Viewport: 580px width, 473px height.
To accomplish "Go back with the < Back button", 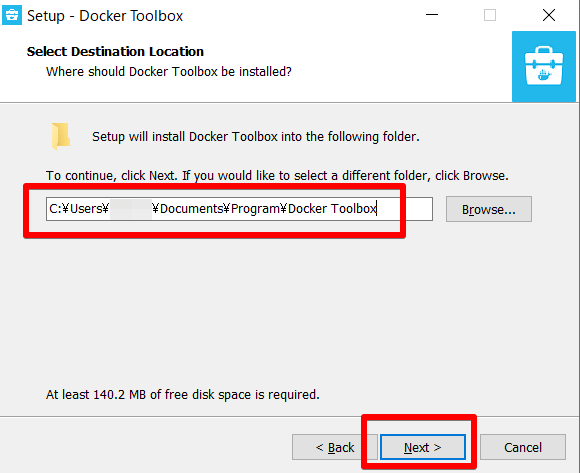I will (334, 447).
